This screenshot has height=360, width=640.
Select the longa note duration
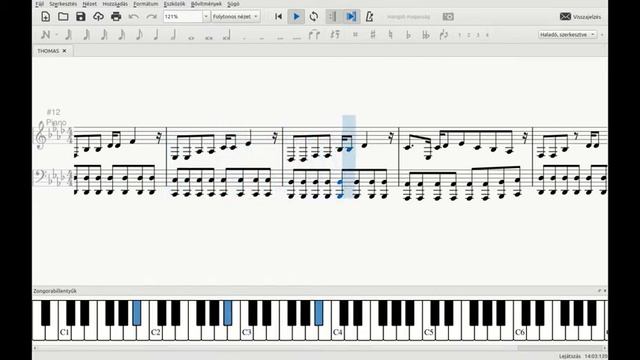(x=227, y=36)
